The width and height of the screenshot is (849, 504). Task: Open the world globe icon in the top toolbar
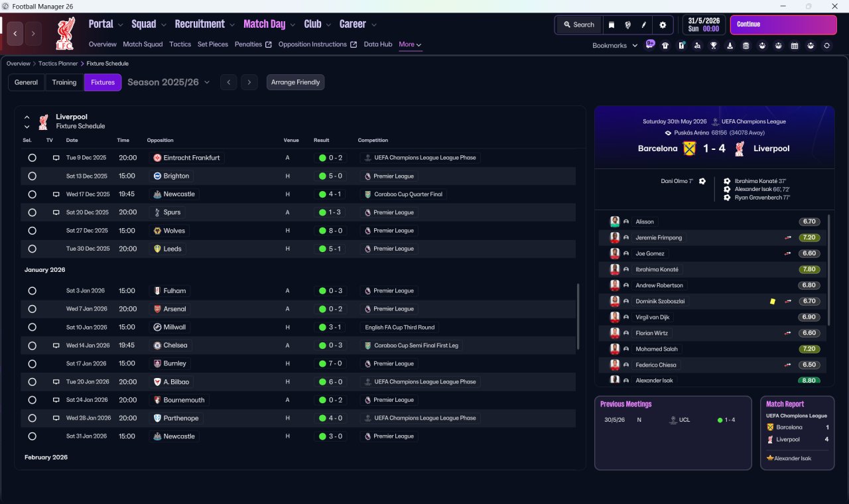(x=627, y=25)
